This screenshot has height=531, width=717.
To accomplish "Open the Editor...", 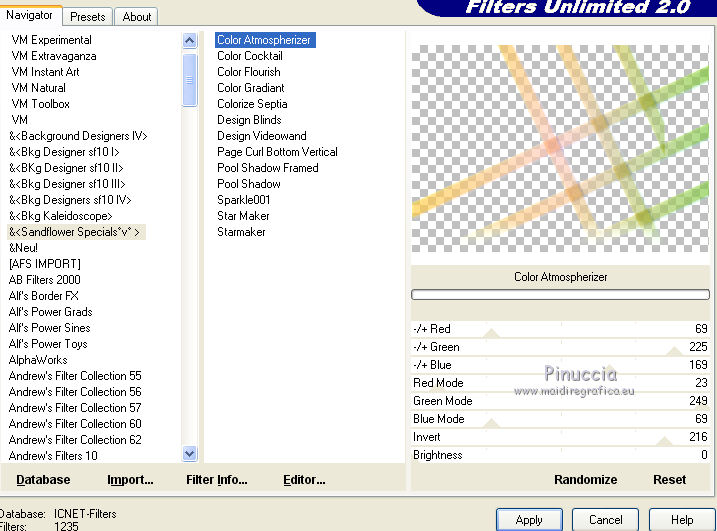I will pos(304,479).
